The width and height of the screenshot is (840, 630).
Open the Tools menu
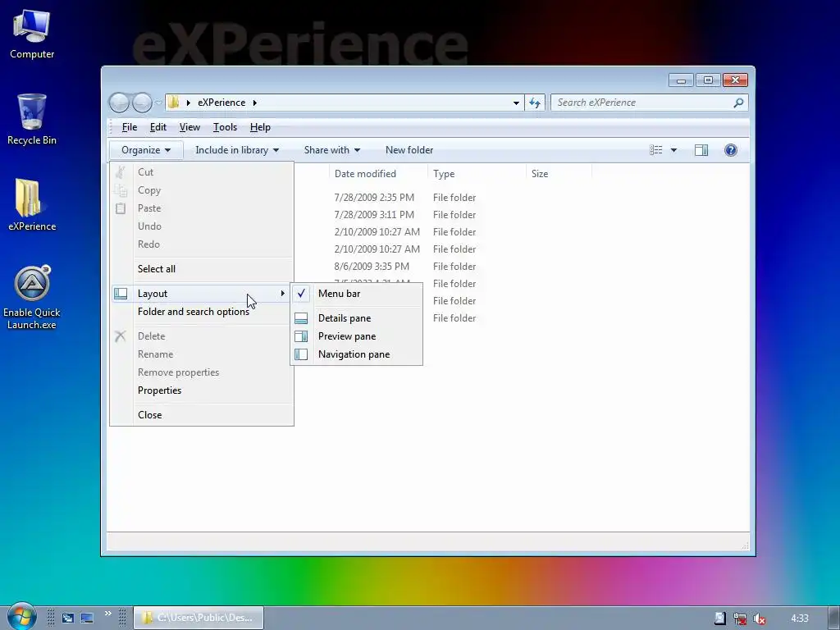point(225,127)
